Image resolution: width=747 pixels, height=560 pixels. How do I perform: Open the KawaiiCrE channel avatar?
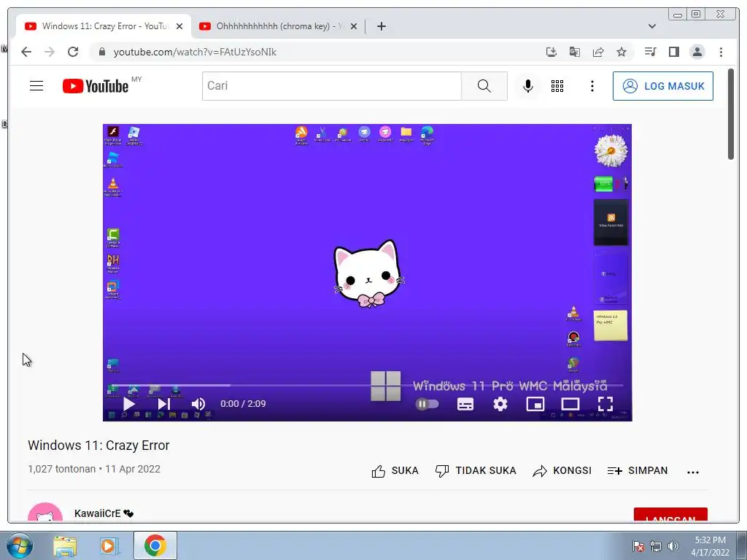[x=45, y=513]
